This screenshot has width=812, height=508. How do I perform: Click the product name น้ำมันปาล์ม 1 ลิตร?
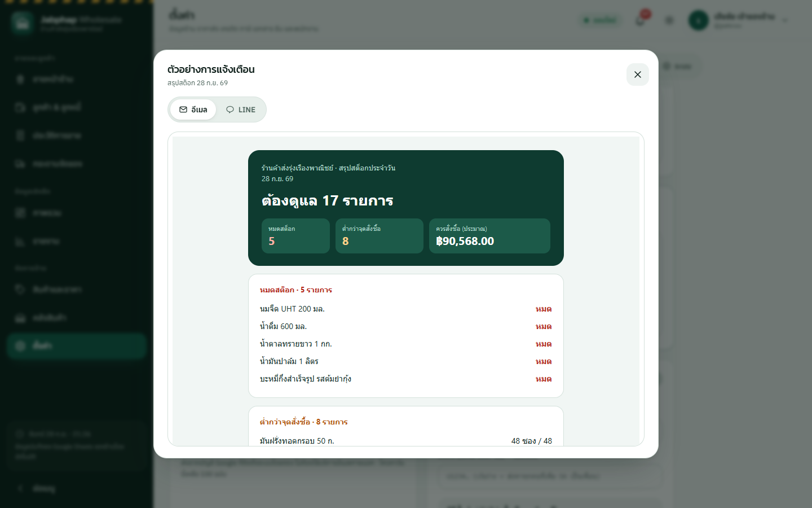coord(289,361)
